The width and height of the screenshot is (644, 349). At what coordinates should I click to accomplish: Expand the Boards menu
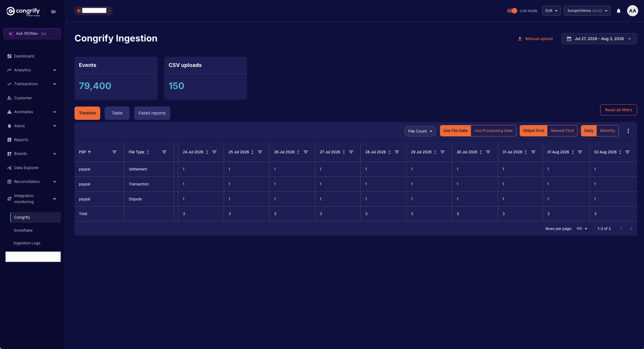point(32,154)
